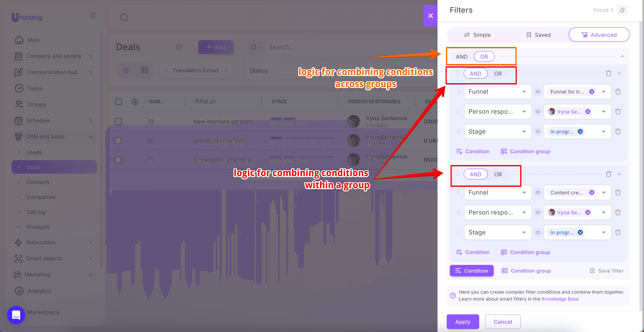Delete the second group's Stage condition

click(x=618, y=232)
